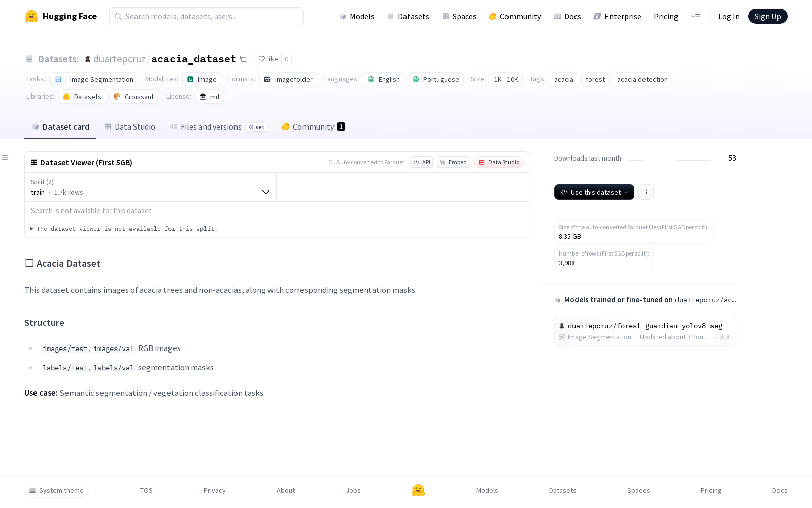This screenshot has height=508, width=812.
Task: Open the System theme selector
Action: 57,490
